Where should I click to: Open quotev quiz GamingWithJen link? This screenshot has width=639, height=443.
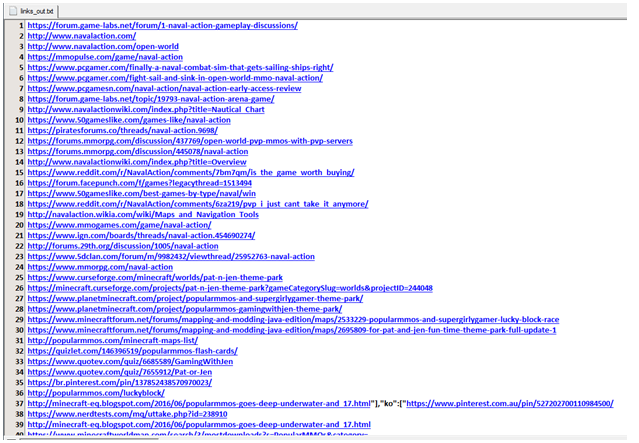click(x=130, y=361)
